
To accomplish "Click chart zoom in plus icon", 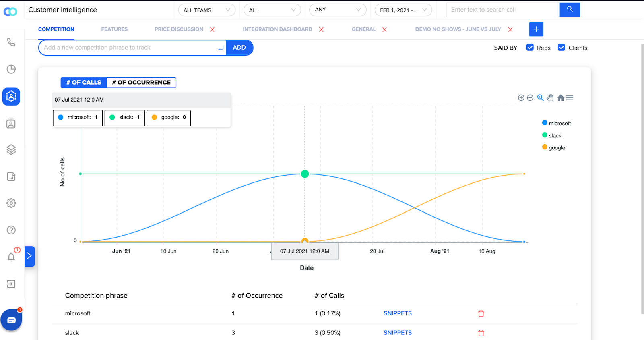I will tap(521, 98).
